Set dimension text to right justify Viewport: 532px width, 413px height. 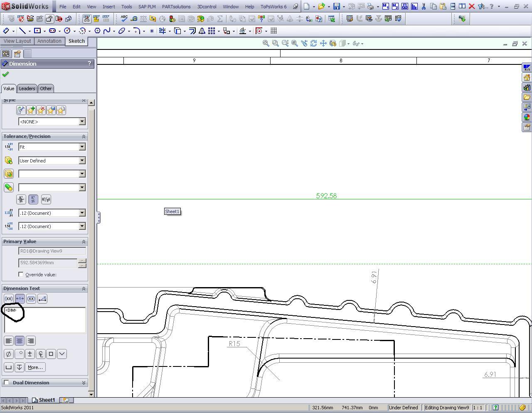click(x=31, y=341)
